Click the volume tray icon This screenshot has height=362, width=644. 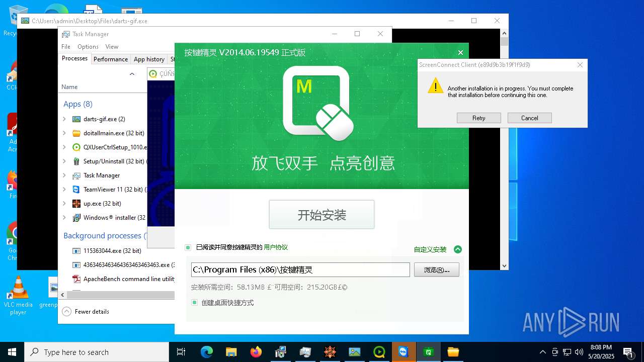coord(579,352)
